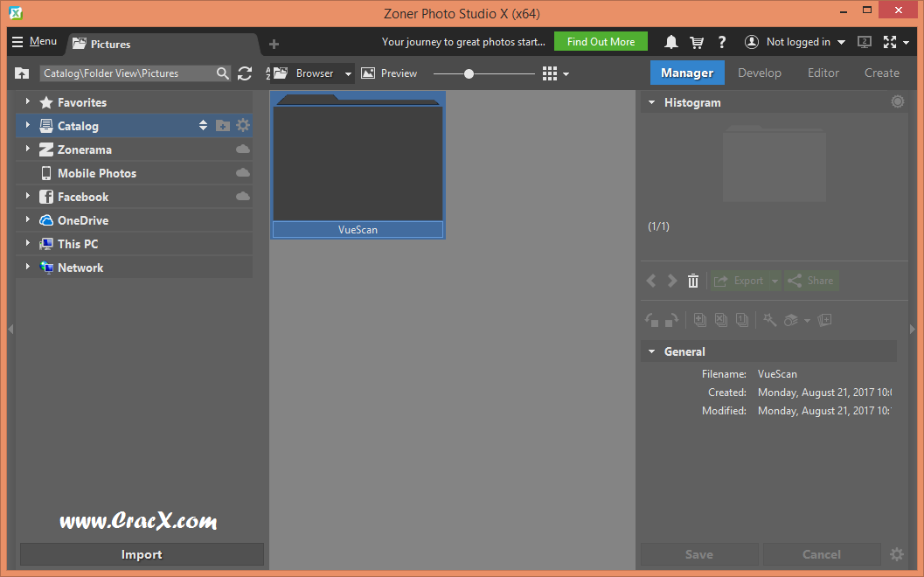Open the Browser mode dropdown arrow
The image size is (924, 577).
[348, 74]
